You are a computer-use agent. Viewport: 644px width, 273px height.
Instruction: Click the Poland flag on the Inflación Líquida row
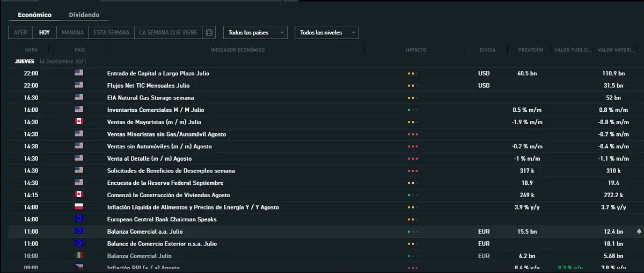(x=79, y=207)
